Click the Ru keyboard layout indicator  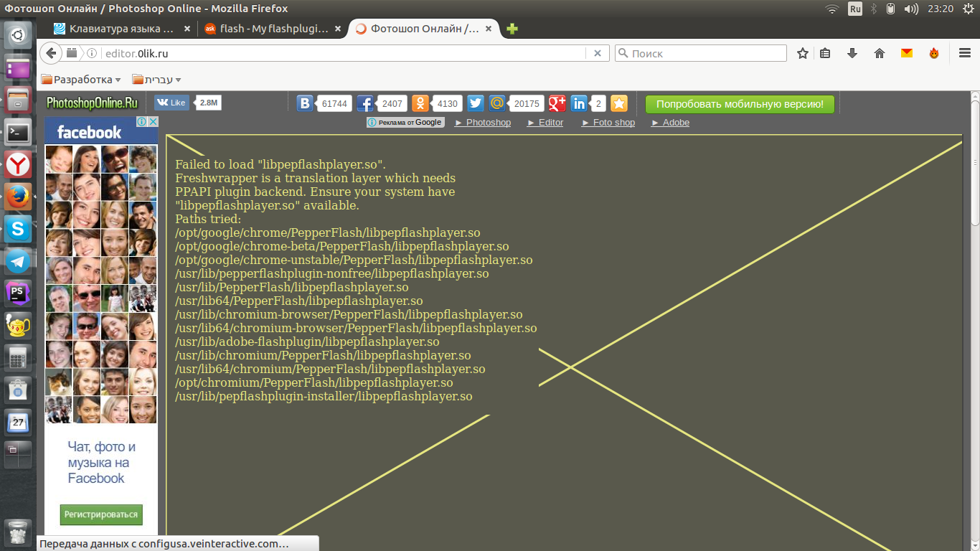855,9
